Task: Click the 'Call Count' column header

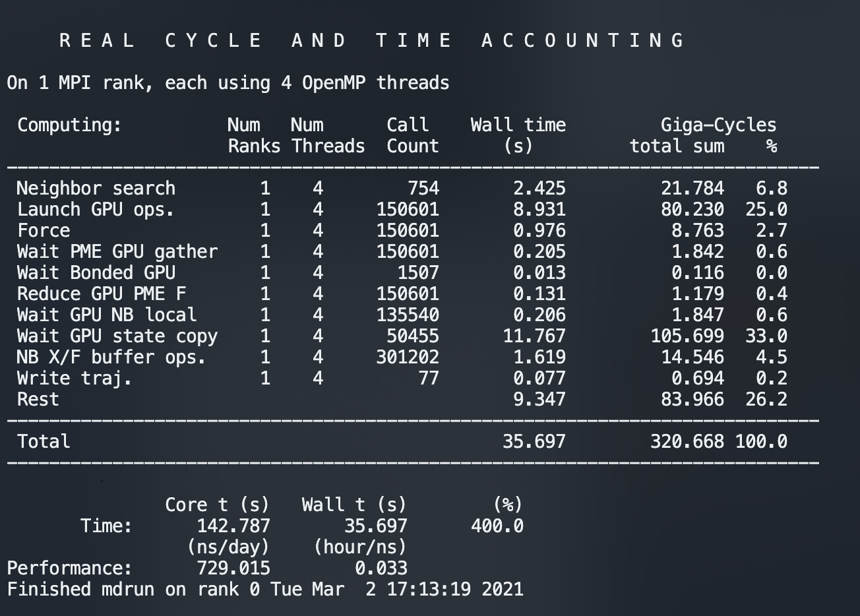Action: coord(412,135)
